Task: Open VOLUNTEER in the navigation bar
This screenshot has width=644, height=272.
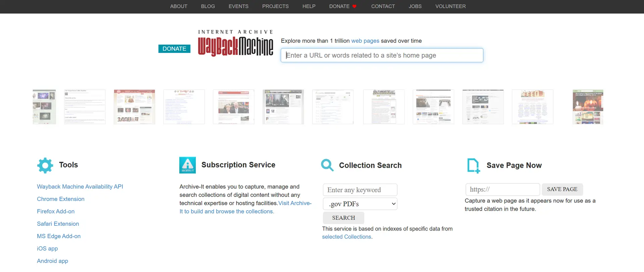Action: pyautogui.click(x=450, y=6)
